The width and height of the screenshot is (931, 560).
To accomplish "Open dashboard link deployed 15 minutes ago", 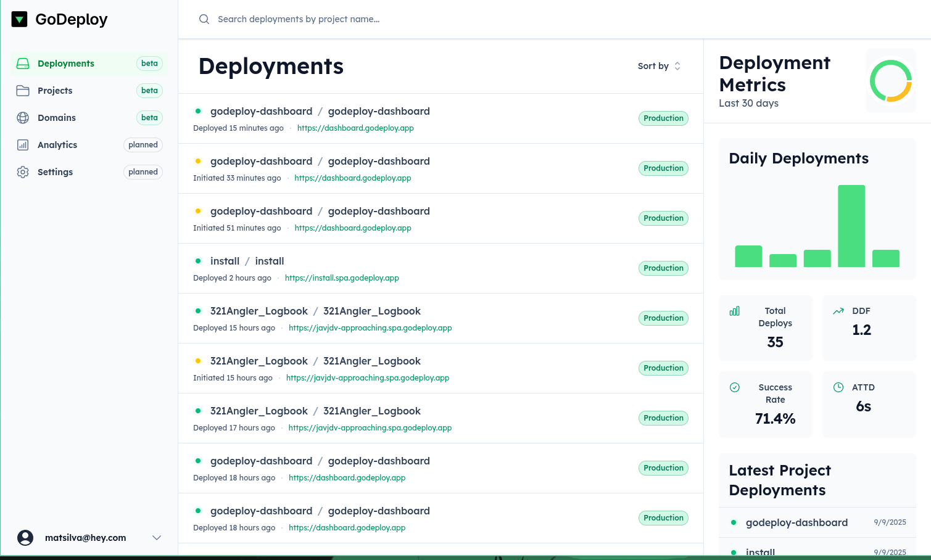I will (355, 128).
